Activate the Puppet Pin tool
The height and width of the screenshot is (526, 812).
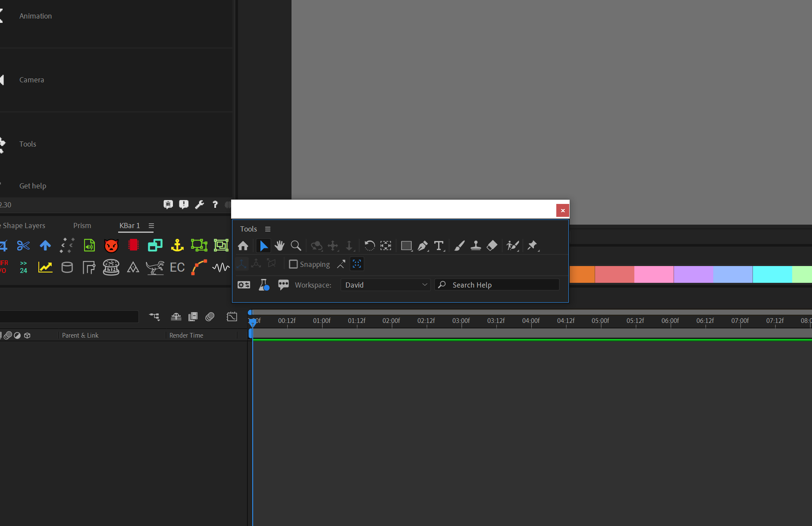(533, 246)
